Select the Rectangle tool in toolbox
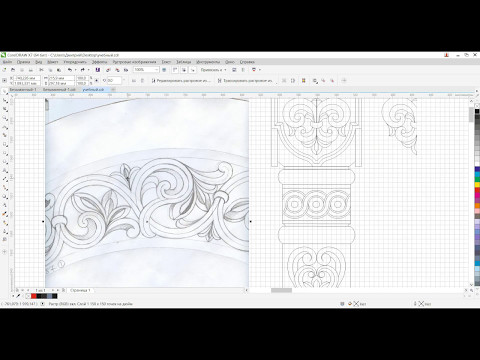The width and height of the screenshot is (480, 360). point(5,144)
